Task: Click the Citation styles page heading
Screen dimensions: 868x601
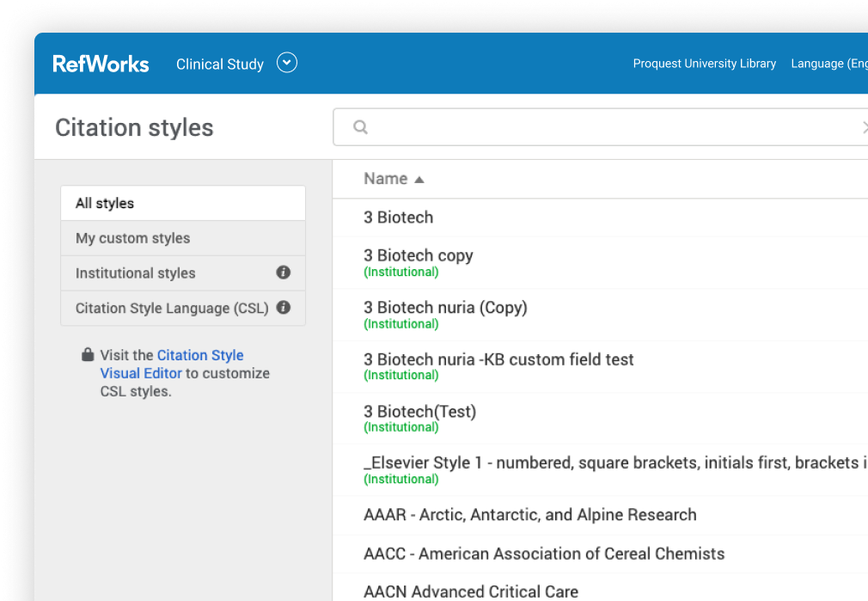Action: coord(134,128)
